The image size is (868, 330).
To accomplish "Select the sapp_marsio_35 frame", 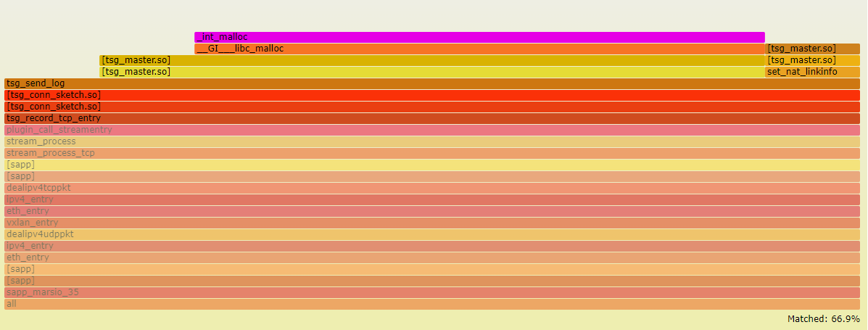I will 432,292.
